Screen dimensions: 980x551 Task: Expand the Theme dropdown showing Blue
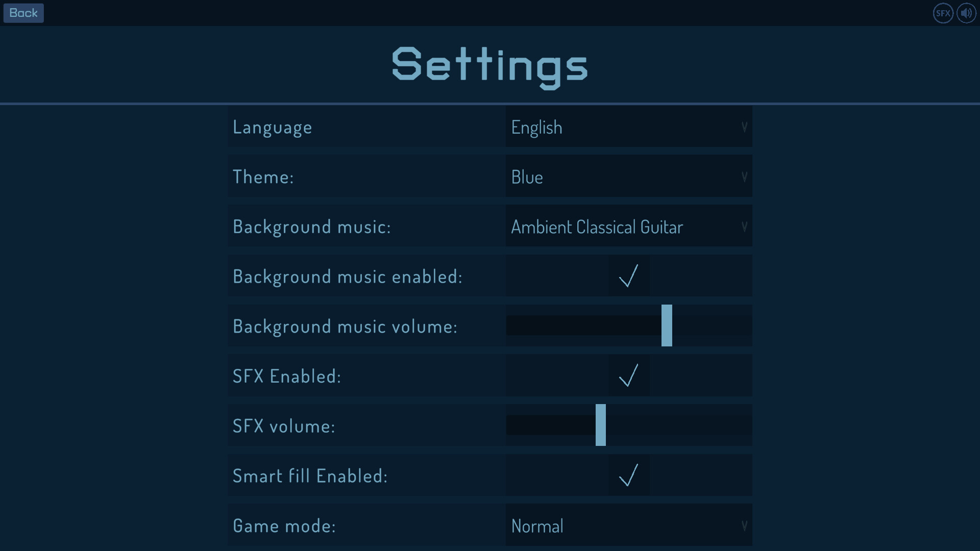(x=628, y=177)
